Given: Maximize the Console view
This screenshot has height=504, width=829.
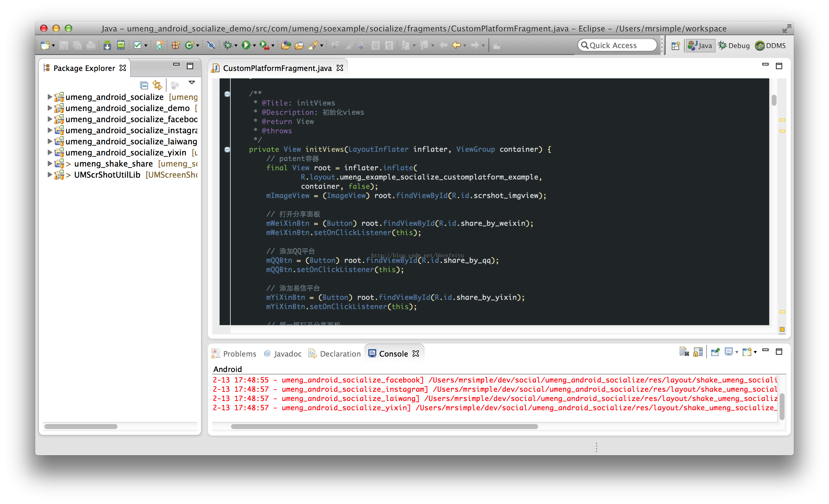Looking at the screenshot, I should point(779,352).
